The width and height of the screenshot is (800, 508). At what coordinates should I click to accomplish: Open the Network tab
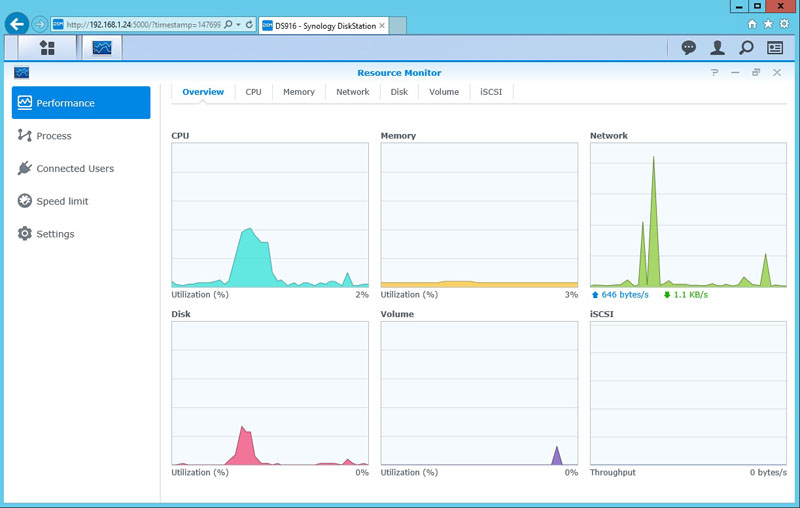point(352,92)
